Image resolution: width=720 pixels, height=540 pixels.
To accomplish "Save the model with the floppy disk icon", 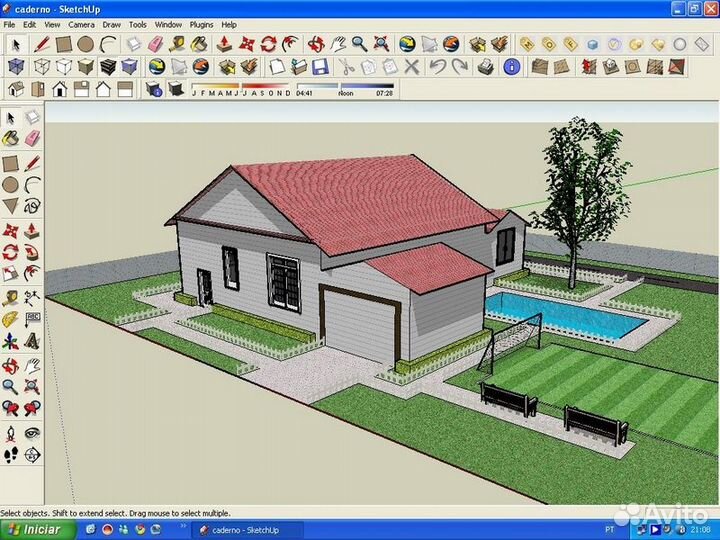I will 319,67.
